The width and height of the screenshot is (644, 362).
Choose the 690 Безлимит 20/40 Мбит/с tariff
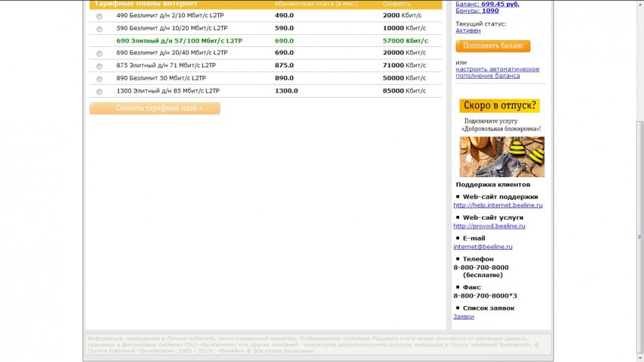[99, 54]
